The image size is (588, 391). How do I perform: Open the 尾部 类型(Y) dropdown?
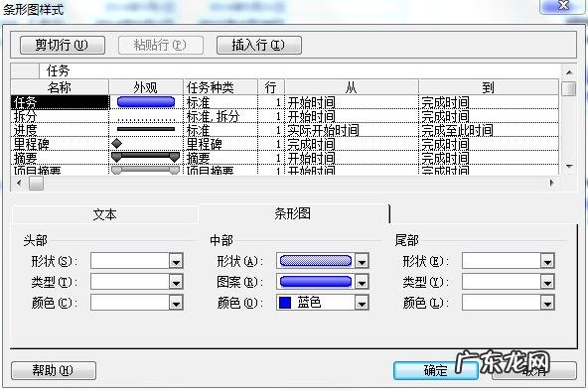547,282
